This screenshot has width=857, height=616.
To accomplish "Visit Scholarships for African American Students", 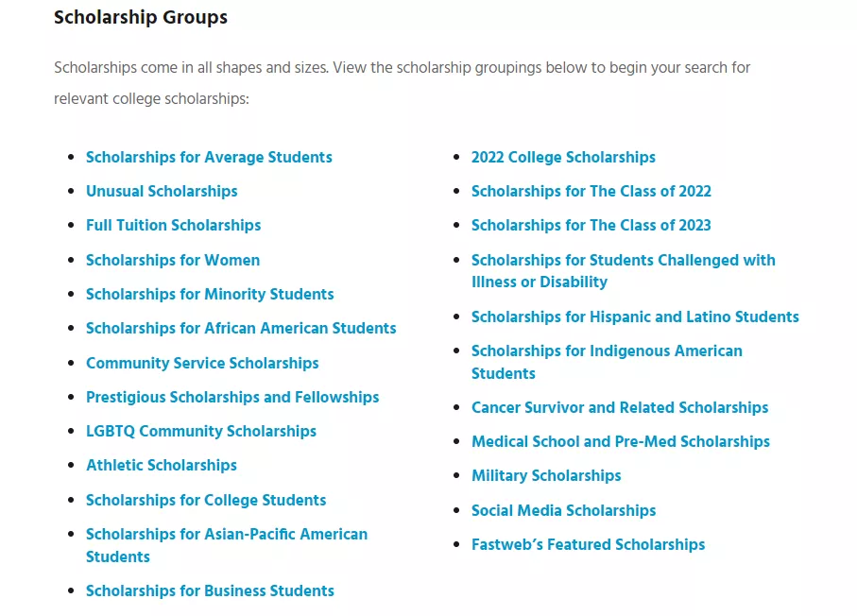I will 241,328.
